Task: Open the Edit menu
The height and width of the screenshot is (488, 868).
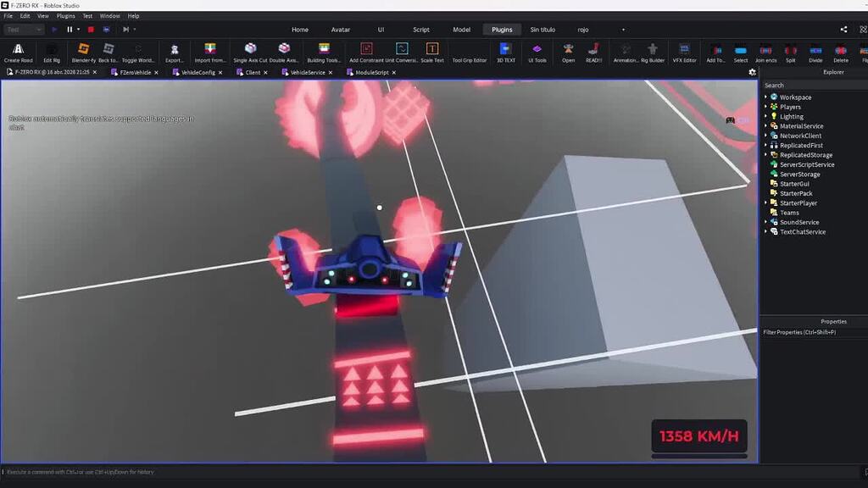Action: pos(25,16)
